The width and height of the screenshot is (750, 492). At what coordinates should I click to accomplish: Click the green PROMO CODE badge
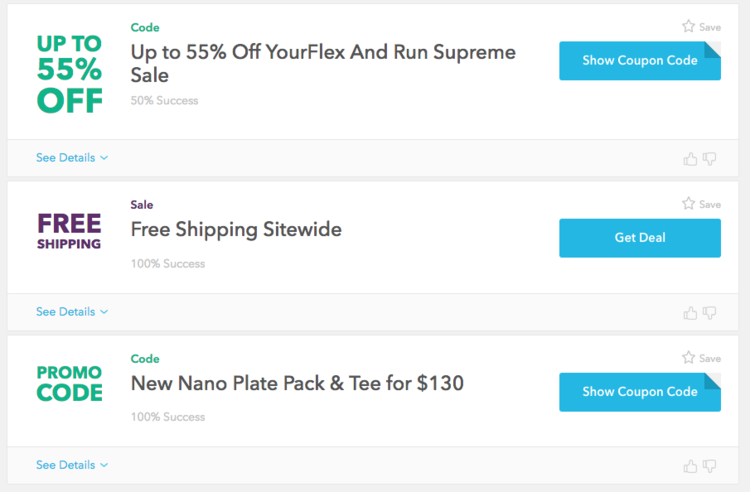69,383
